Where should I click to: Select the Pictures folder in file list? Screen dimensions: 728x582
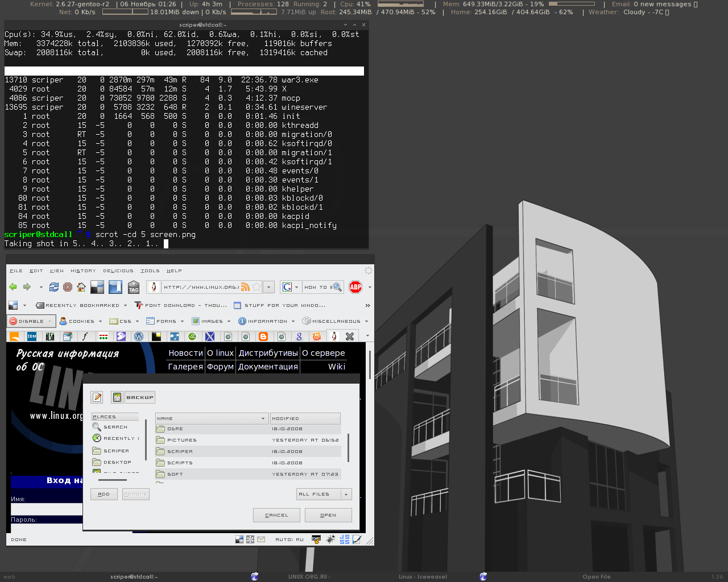182,440
